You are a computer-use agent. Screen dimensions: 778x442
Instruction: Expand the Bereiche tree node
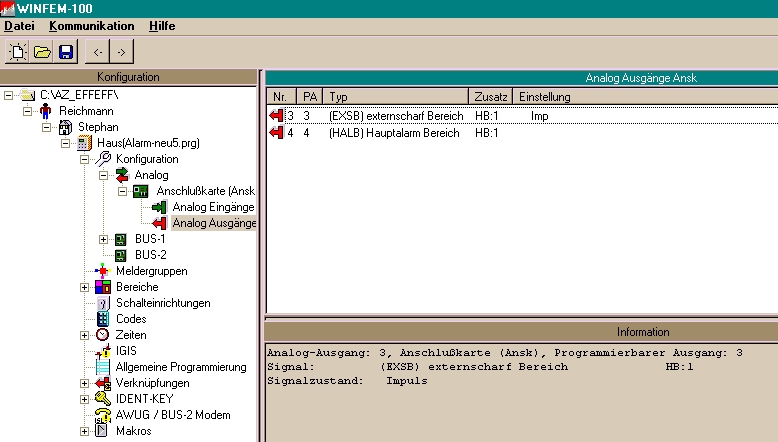(x=85, y=287)
